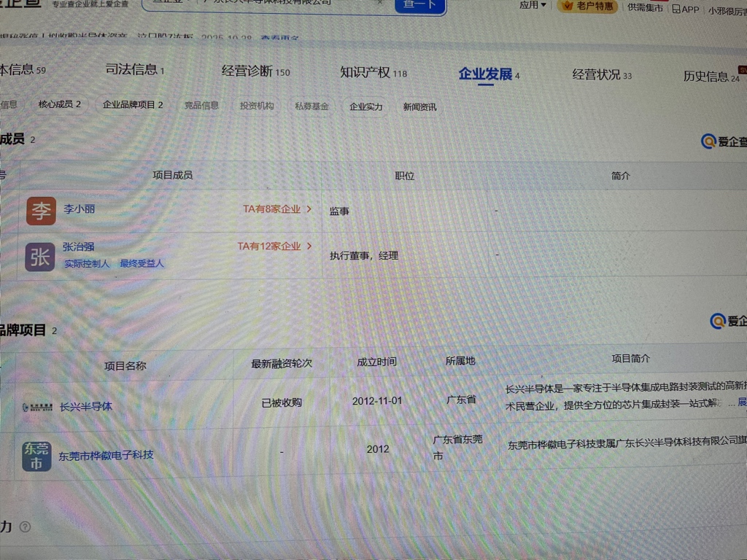The image size is (747, 560).
Task: Open 李小丽 member profile link
Action: pyautogui.click(x=79, y=209)
